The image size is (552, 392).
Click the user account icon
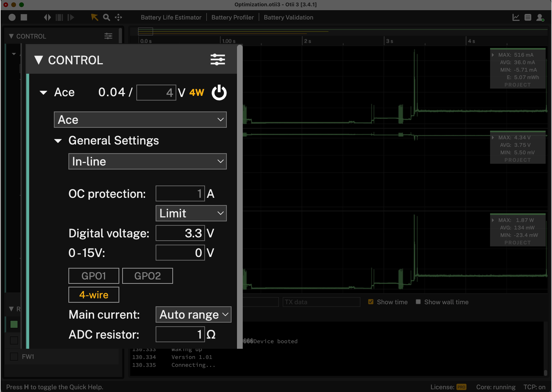(540, 17)
